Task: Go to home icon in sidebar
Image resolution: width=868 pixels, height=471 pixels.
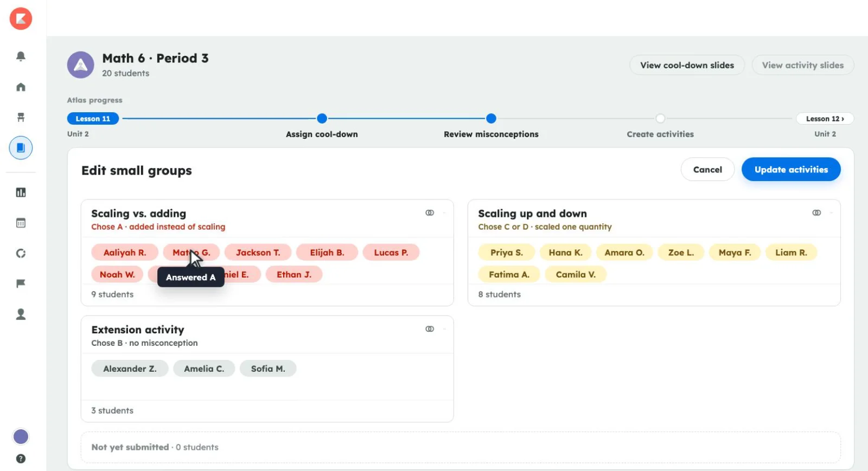Action: [x=21, y=87]
